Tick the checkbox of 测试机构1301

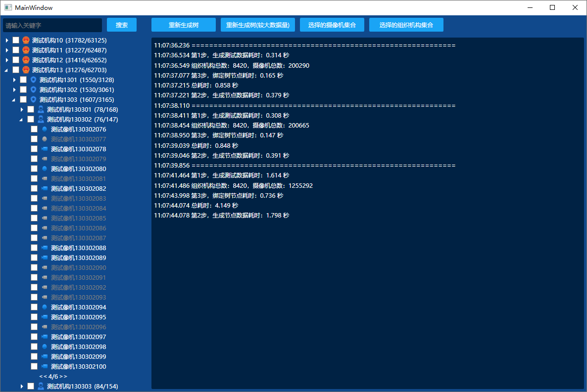23,80
